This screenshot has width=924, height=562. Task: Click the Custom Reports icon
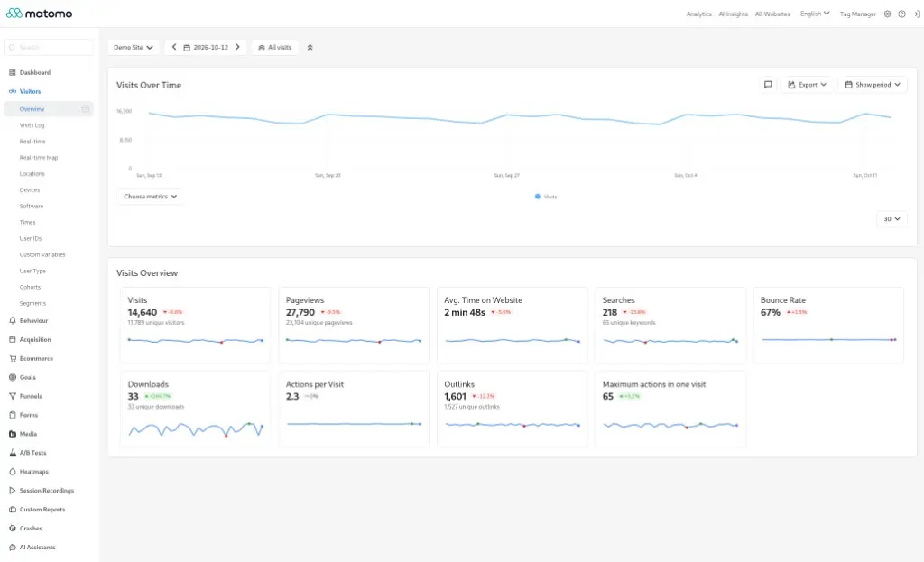coord(13,509)
